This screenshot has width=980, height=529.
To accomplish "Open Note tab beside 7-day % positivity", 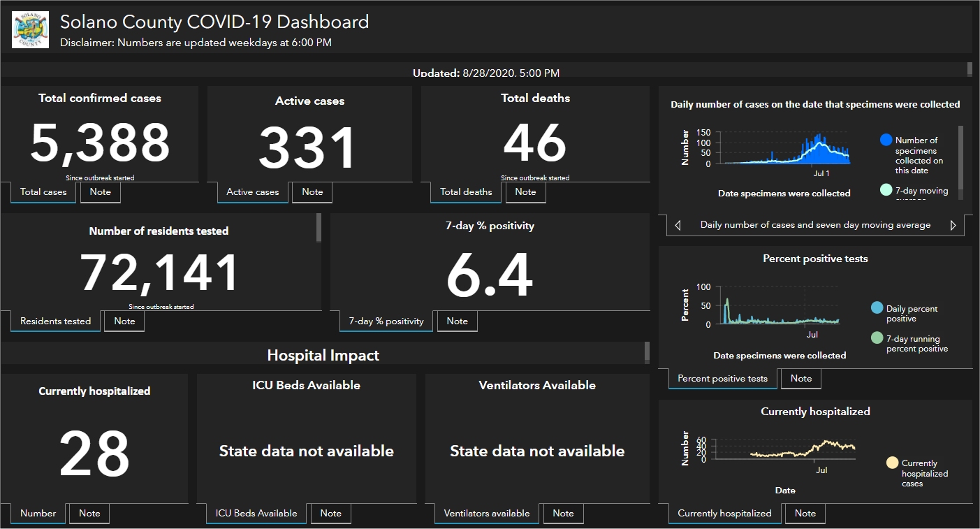I will 457,321.
